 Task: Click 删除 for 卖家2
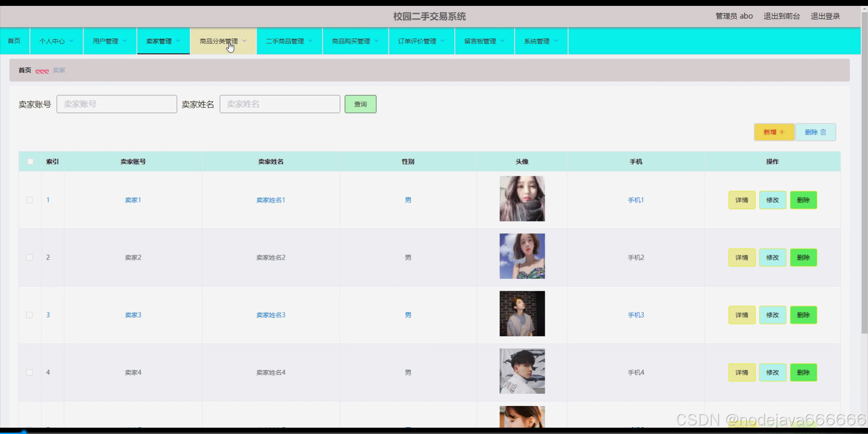coord(803,257)
